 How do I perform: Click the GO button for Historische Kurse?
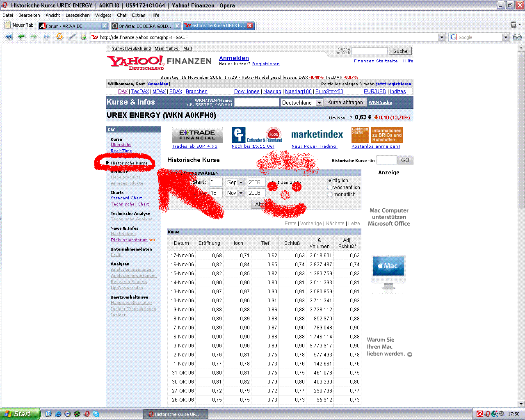[x=405, y=160]
